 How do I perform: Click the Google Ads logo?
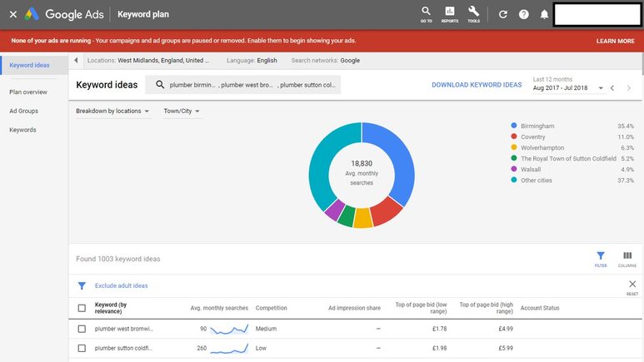[x=64, y=14]
